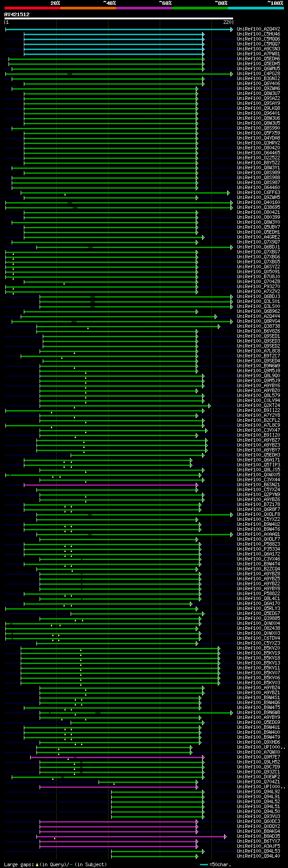288x868 pixels.
Task: Select the UniRef100_Q9LKQ8 entry
Action: tap(258, 108)
